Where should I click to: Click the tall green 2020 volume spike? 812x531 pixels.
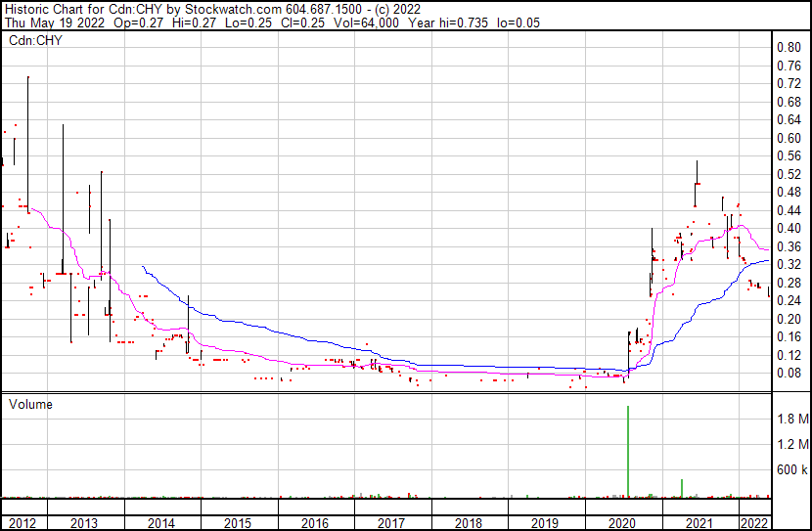pos(627,450)
